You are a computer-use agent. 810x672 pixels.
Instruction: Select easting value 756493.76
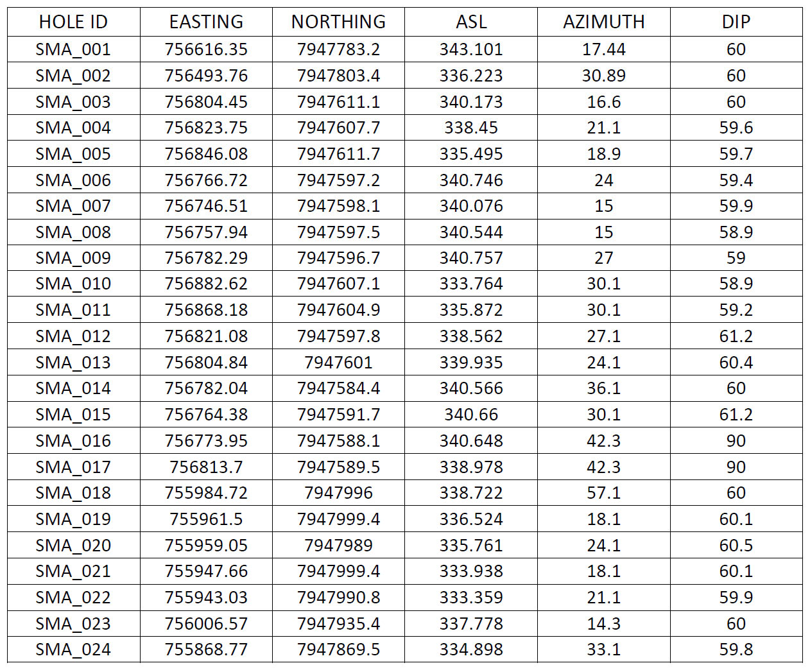206,76
